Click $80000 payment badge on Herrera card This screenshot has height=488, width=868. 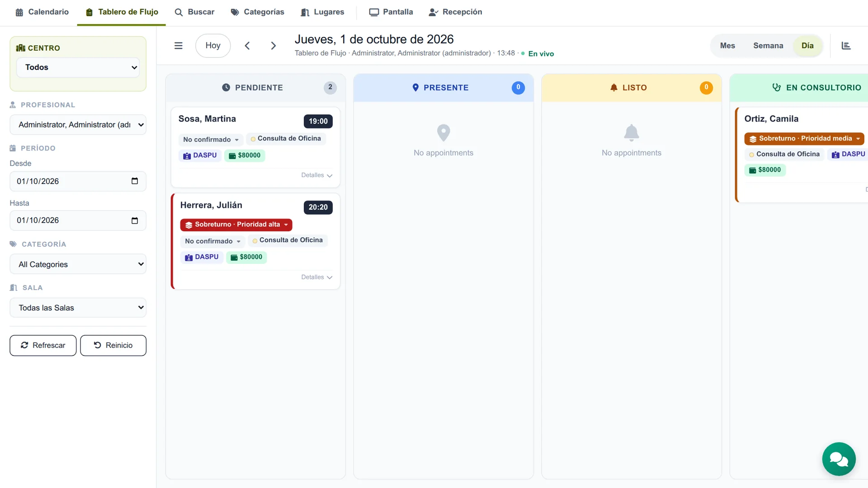246,257
